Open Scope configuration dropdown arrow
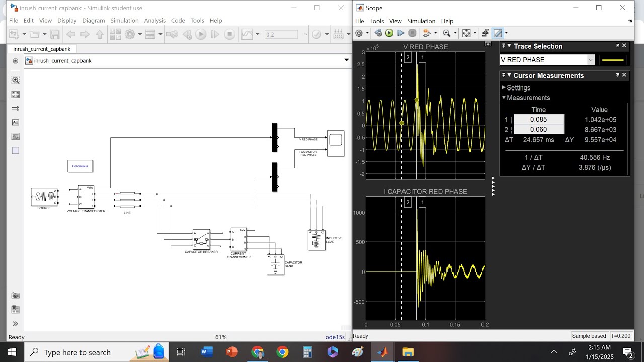The height and width of the screenshot is (362, 644). click(x=366, y=34)
